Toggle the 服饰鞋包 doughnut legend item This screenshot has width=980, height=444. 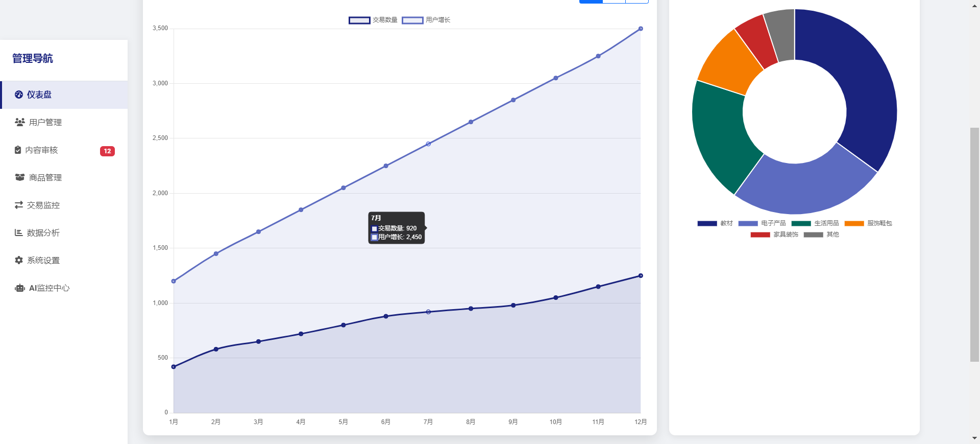tap(868, 223)
